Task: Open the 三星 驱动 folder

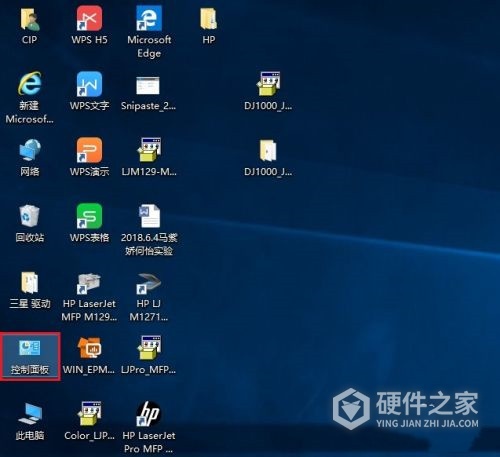Action: [x=30, y=283]
